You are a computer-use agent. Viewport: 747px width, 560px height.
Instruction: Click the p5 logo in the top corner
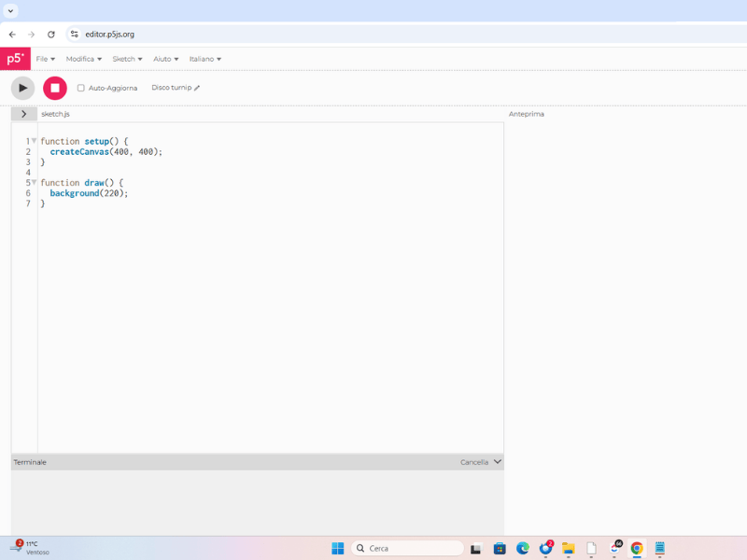click(14, 58)
